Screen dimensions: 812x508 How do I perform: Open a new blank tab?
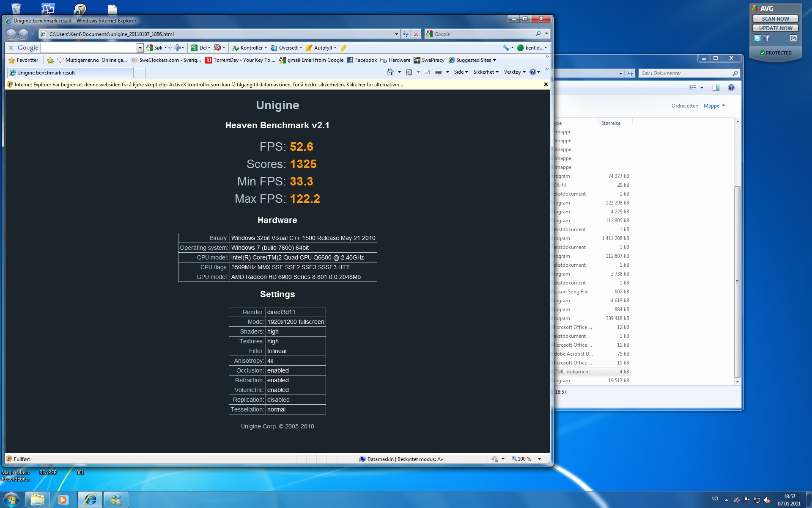click(140, 73)
